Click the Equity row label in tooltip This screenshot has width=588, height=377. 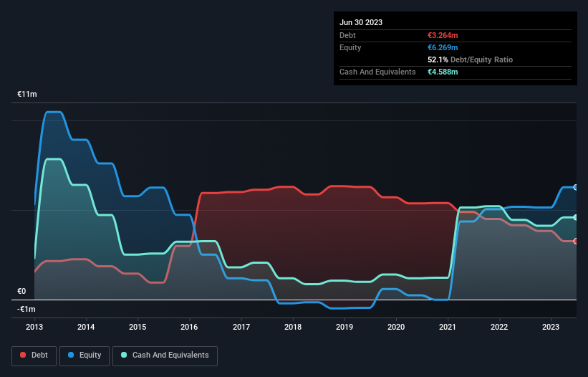click(350, 47)
